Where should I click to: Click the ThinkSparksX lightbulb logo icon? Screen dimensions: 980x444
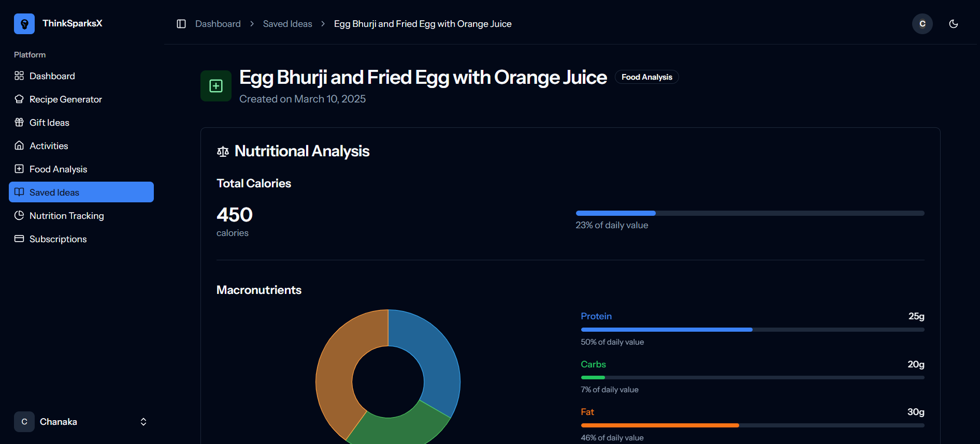coord(24,24)
